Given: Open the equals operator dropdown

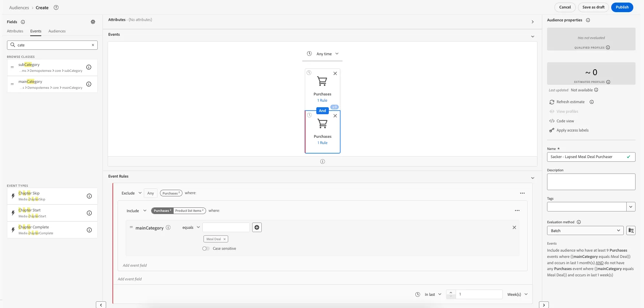Looking at the screenshot, I should point(191,227).
